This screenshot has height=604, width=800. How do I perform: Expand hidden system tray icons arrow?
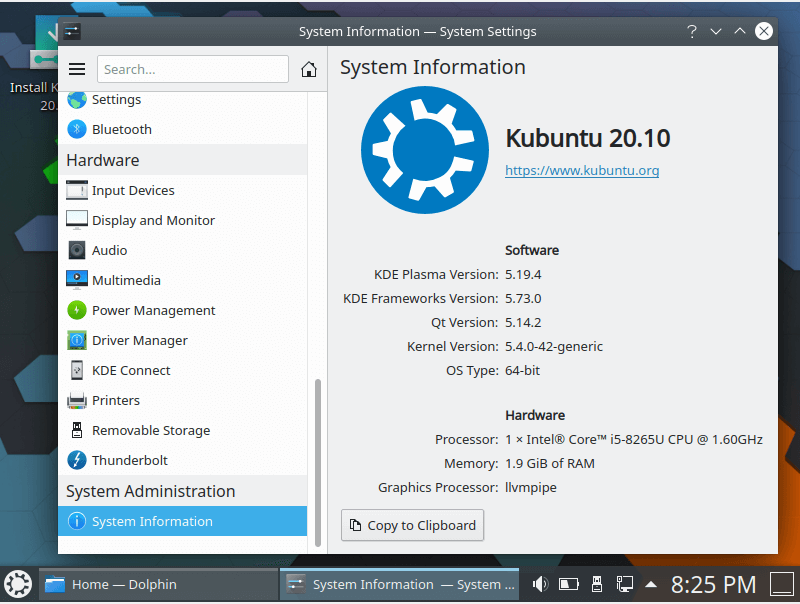tap(651, 584)
